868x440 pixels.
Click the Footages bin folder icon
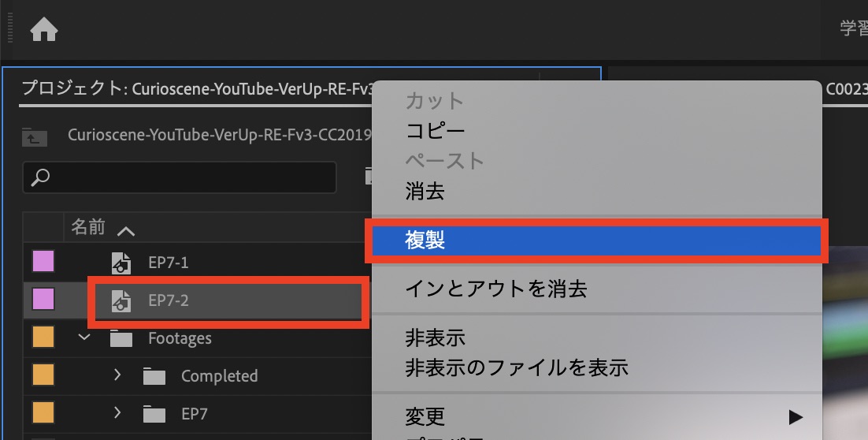(x=121, y=338)
